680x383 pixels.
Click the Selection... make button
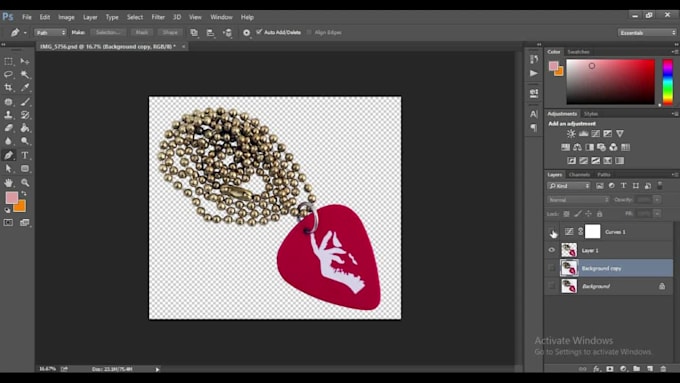[x=108, y=33]
